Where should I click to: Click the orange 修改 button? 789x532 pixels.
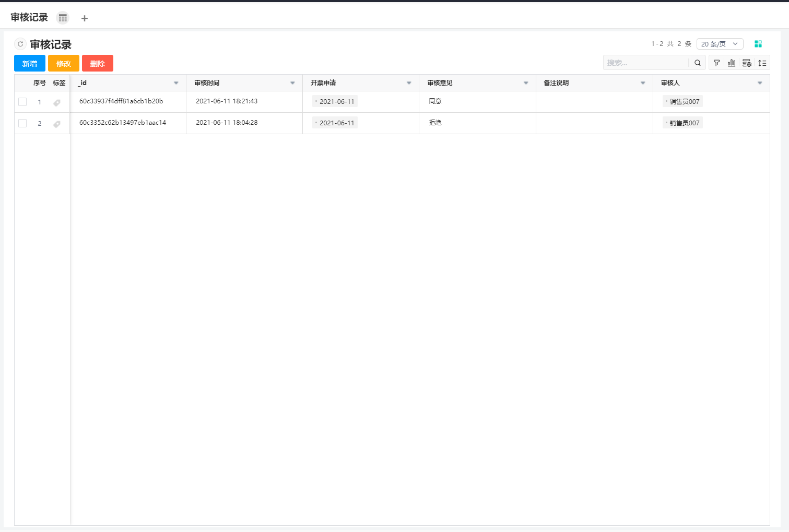click(64, 63)
